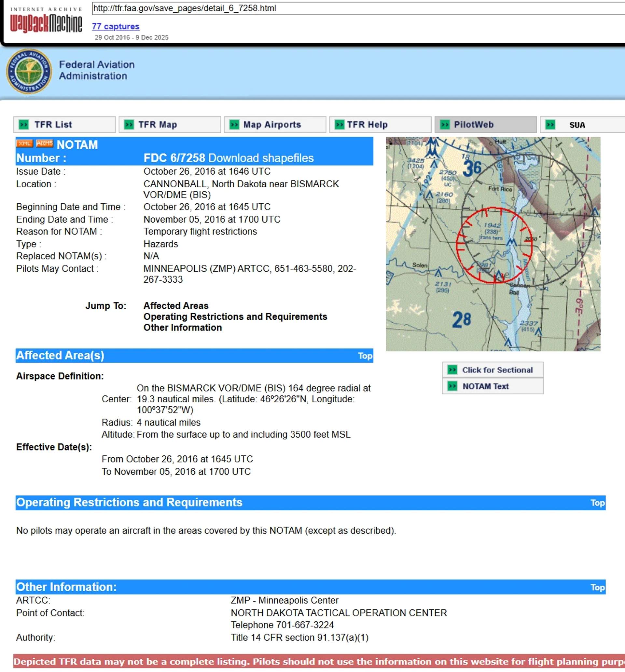Open the NOTAM Text button
Image resolution: width=625 pixels, height=672 pixels.
[493, 386]
